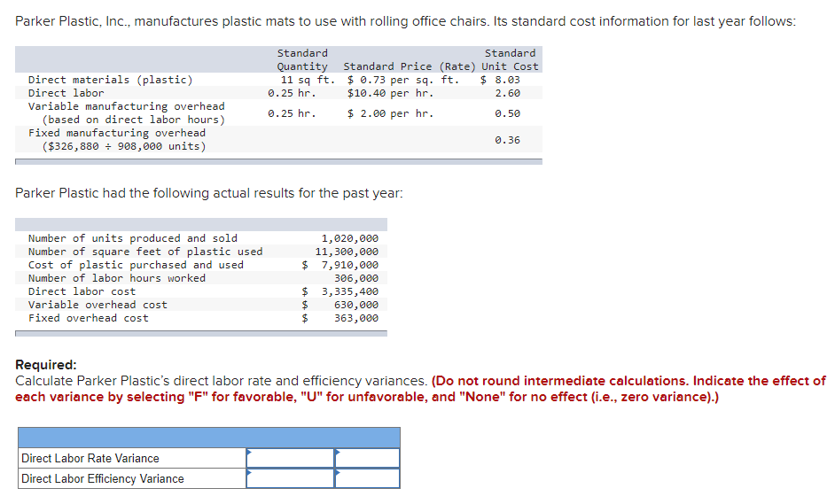Click the value '11,300,000' square feet used
Screen dimensions: 835x504
(347, 252)
